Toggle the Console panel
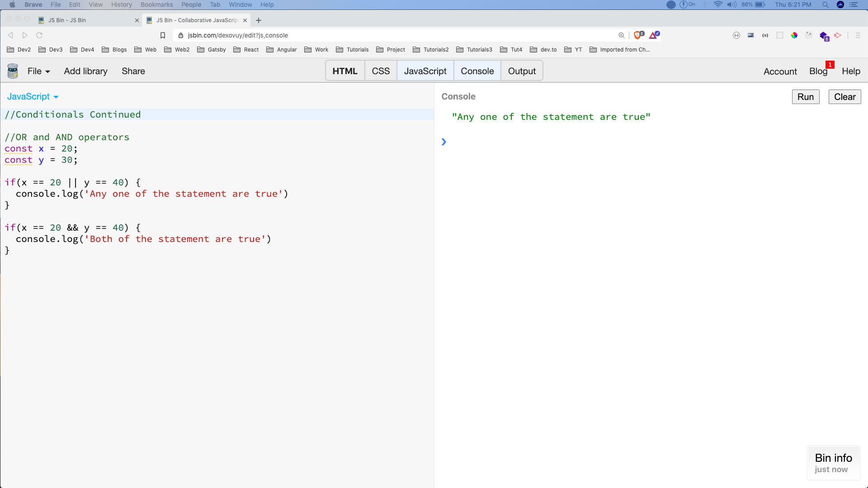The width and height of the screenshot is (868, 488). pos(477,71)
